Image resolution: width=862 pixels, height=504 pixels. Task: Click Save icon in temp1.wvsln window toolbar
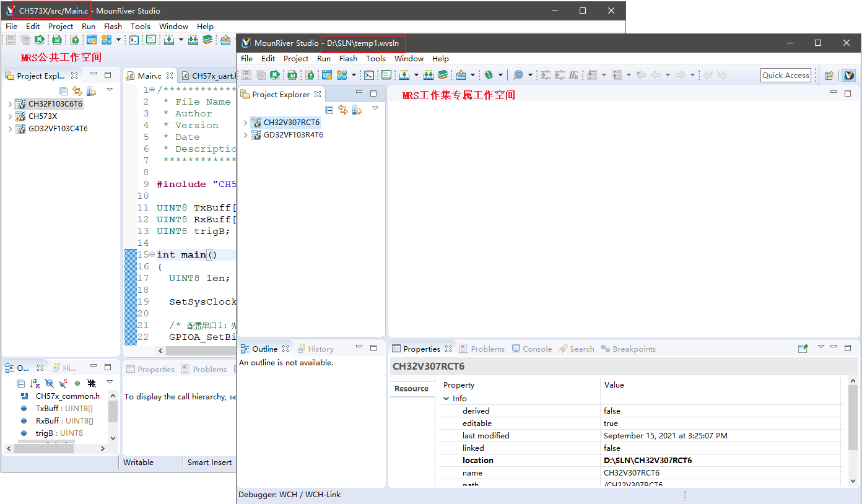(246, 75)
